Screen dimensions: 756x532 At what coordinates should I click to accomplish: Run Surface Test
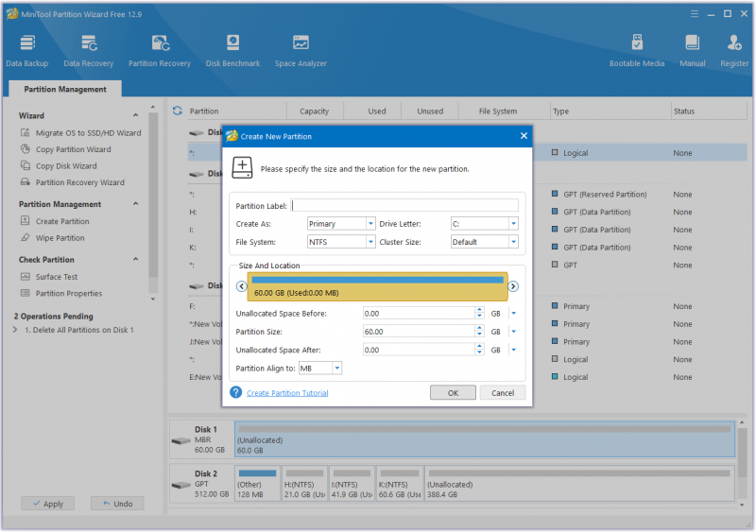49,277
